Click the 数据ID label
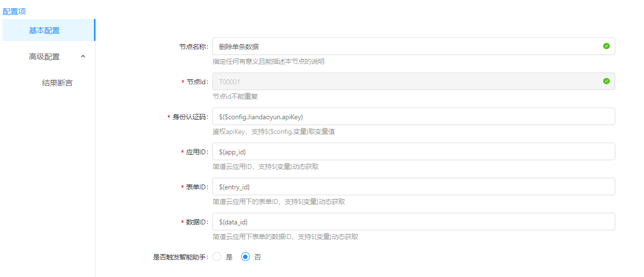The image size is (644, 277). click(197, 222)
